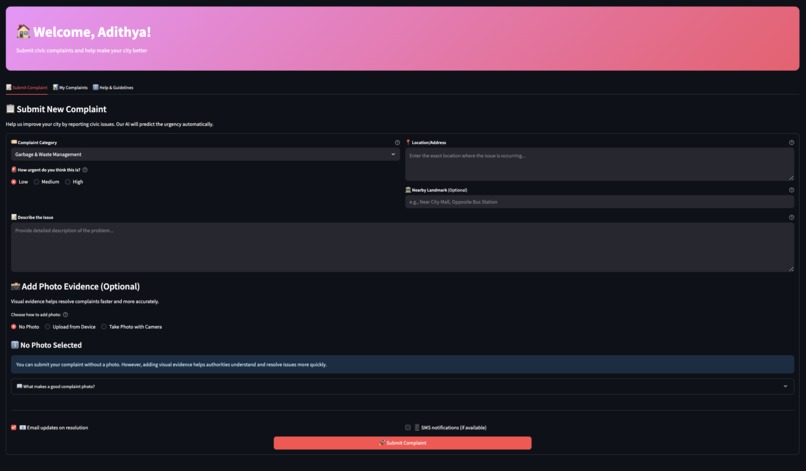Click help icon beside Nearby Landmark

[x=791, y=190]
